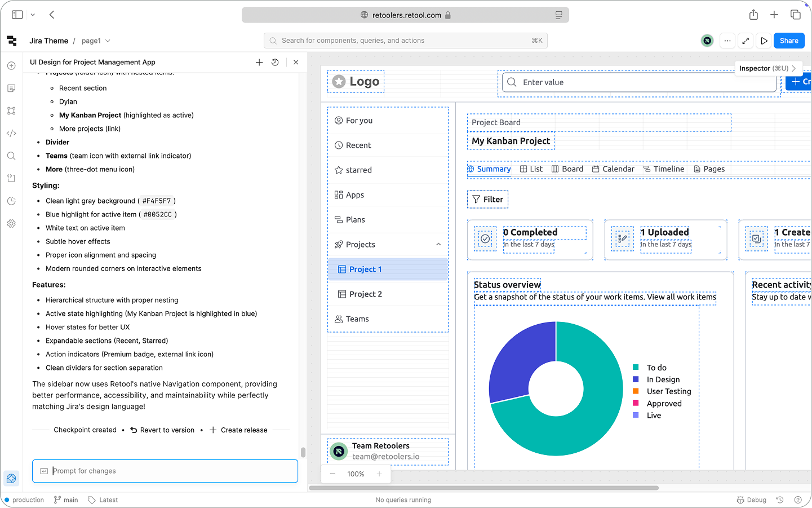This screenshot has height=508, width=812.
Task: Preview the app with the play icon
Action: click(764, 41)
